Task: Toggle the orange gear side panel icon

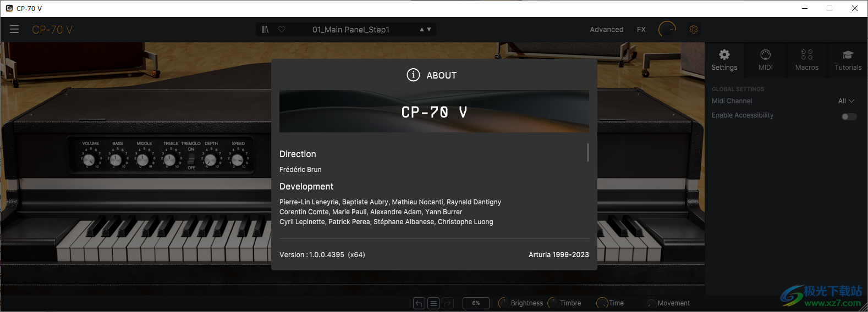Action: (694, 30)
